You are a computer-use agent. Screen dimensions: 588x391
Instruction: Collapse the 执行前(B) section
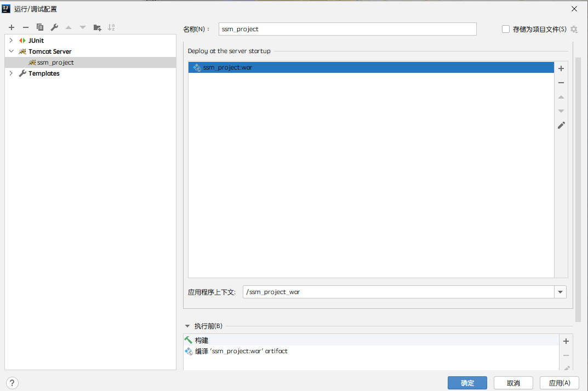[x=187, y=326]
